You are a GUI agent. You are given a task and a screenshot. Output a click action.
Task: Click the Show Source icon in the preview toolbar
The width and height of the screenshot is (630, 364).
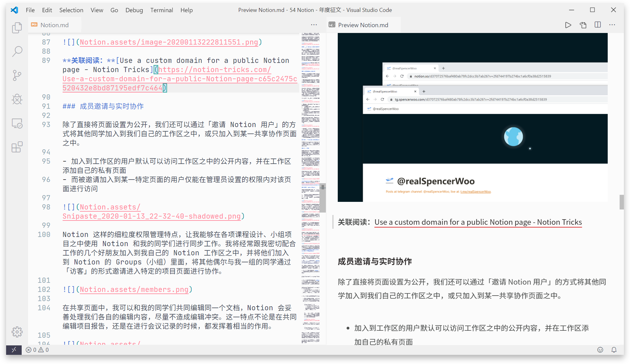pos(583,25)
